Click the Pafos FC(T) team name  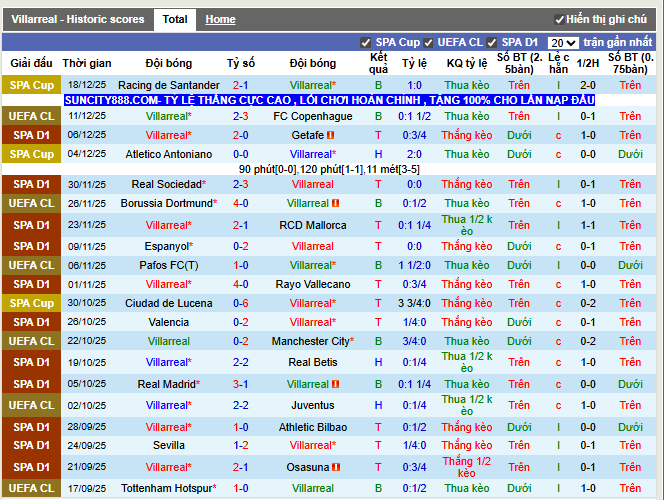pyautogui.click(x=169, y=265)
